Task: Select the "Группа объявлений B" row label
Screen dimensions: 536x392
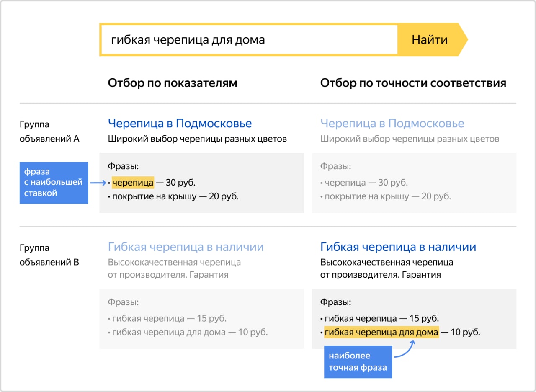Action: (49, 255)
